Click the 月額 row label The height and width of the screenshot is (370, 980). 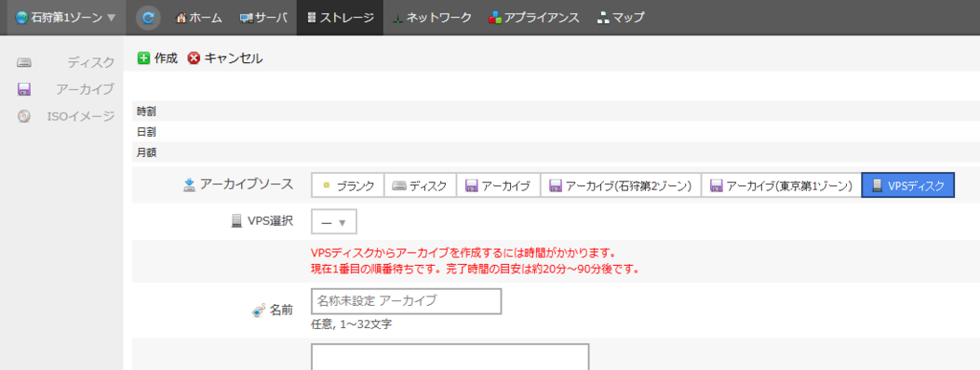(x=146, y=153)
